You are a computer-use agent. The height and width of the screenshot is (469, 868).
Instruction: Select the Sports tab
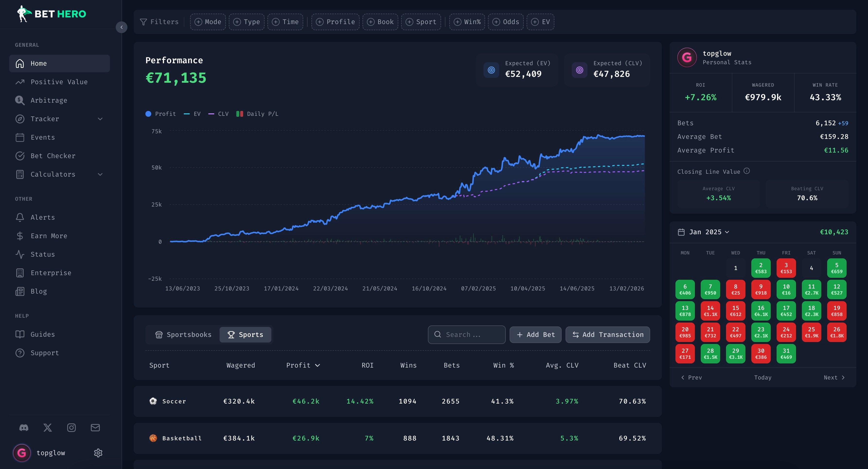click(245, 334)
